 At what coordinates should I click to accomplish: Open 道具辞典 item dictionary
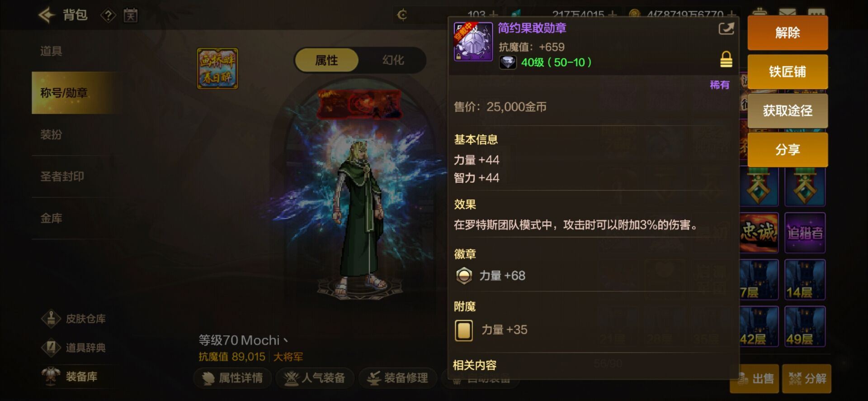tap(74, 348)
